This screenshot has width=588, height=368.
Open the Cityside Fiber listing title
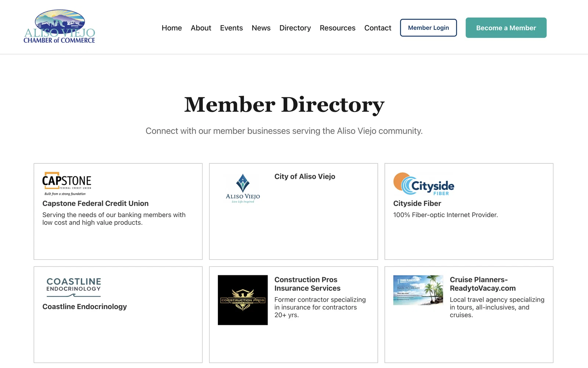point(417,204)
